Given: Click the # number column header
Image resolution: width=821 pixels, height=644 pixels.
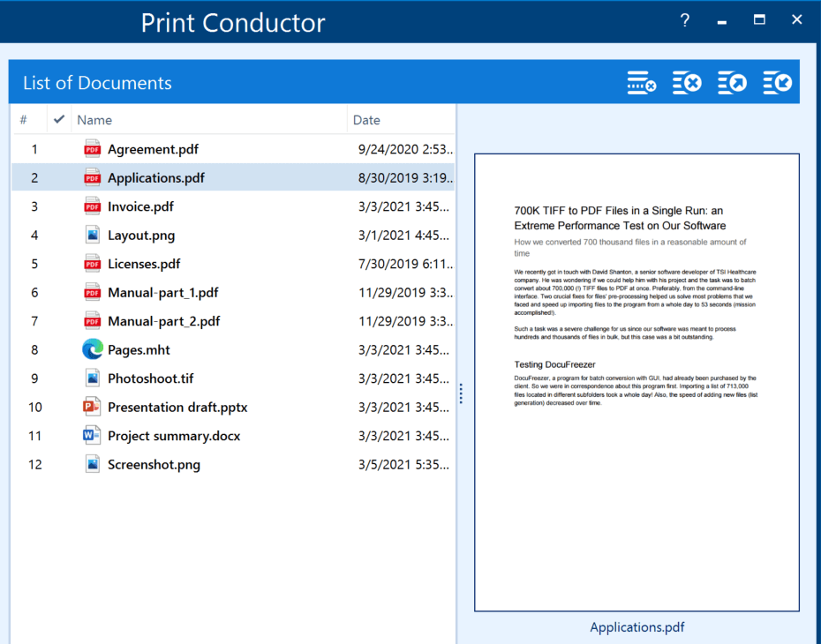Looking at the screenshot, I should pos(24,120).
